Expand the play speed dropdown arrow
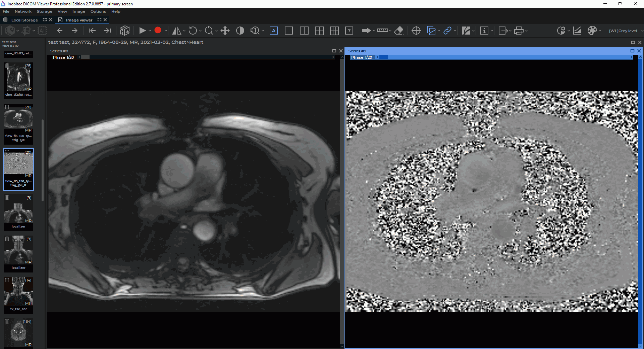Viewport: 644px width, 349px height. click(150, 31)
